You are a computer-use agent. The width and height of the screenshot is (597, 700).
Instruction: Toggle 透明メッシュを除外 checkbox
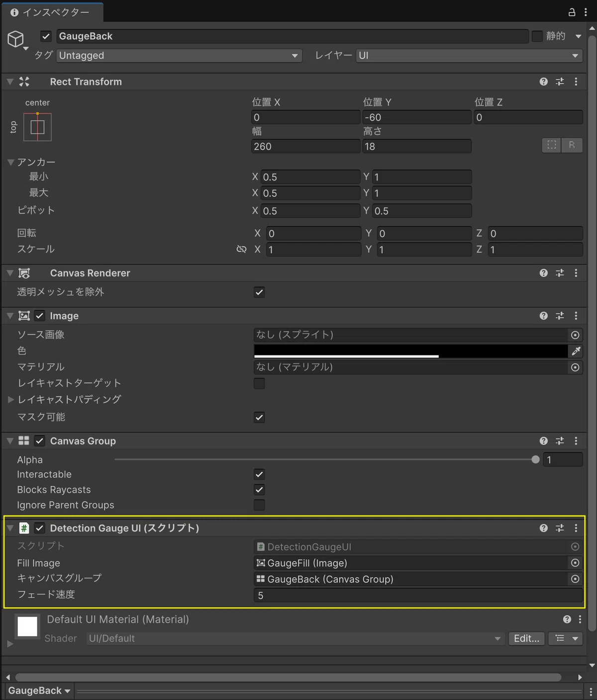coord(259,292)
